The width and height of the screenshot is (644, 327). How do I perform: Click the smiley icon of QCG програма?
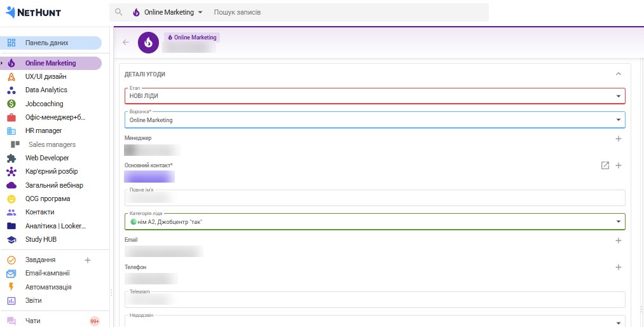coord(11,199)
